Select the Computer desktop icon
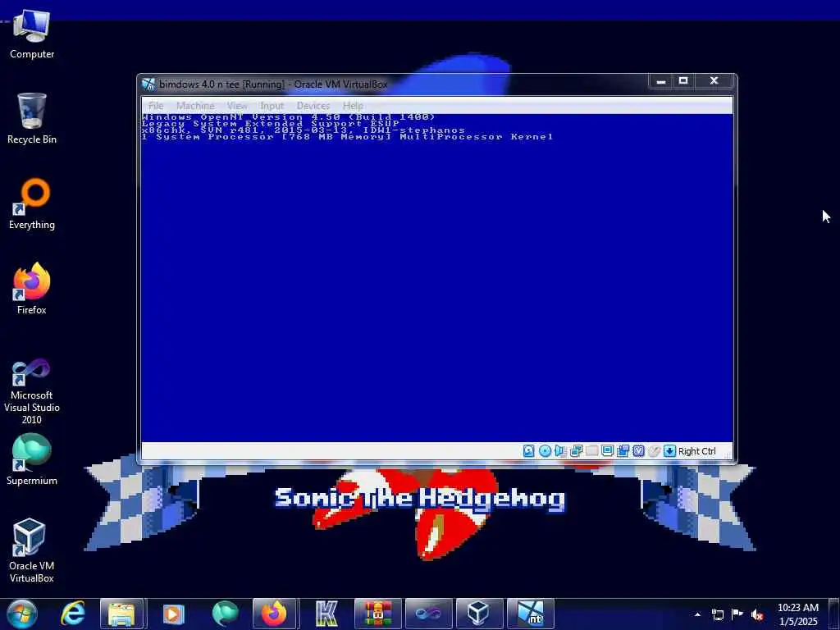Image resolution: width=840 pixels, height=630 pixels. (x=32, y=34)
